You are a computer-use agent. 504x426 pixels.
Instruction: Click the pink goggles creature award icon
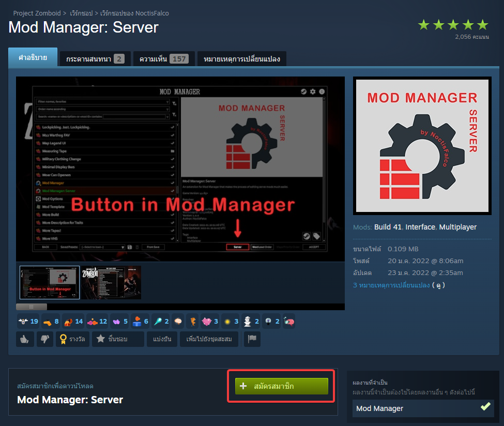288,321
